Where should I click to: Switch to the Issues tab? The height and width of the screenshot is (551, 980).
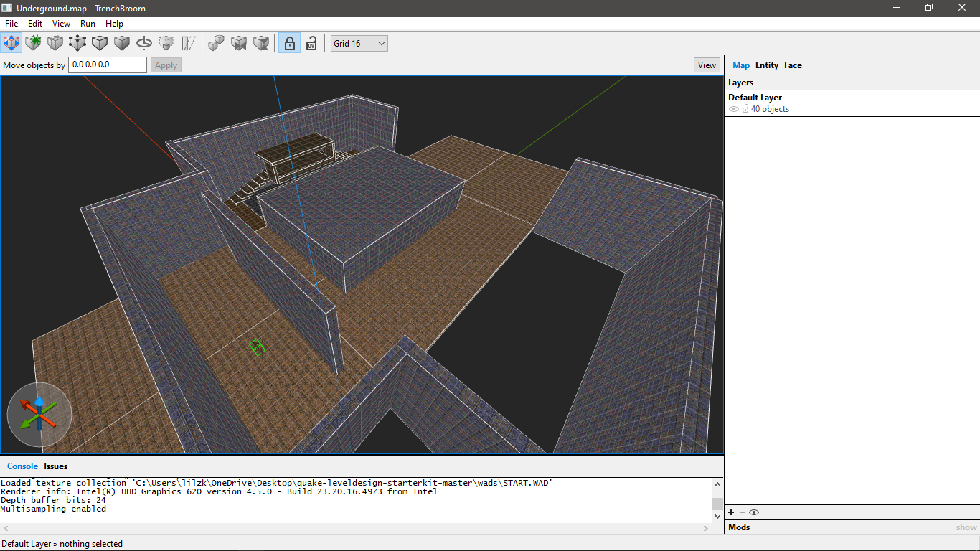pos(55,466)
